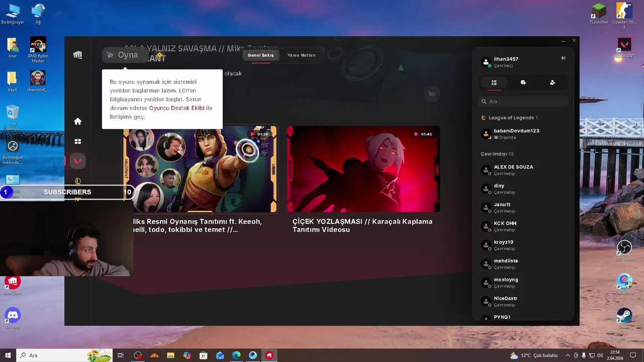This screenshot has width=644, height=362.
Task: Launch Counter-Strike 2 desktop shortcut
Action: [624, 15]
